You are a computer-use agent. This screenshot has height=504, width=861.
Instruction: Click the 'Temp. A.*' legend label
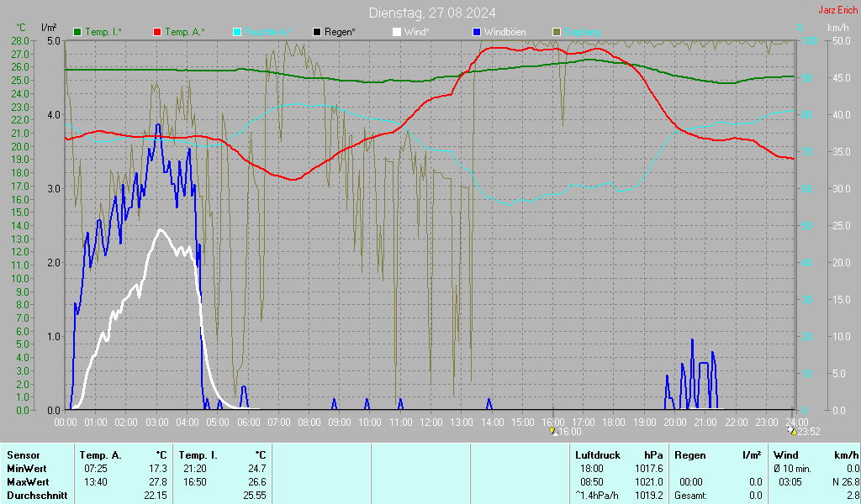184,32
